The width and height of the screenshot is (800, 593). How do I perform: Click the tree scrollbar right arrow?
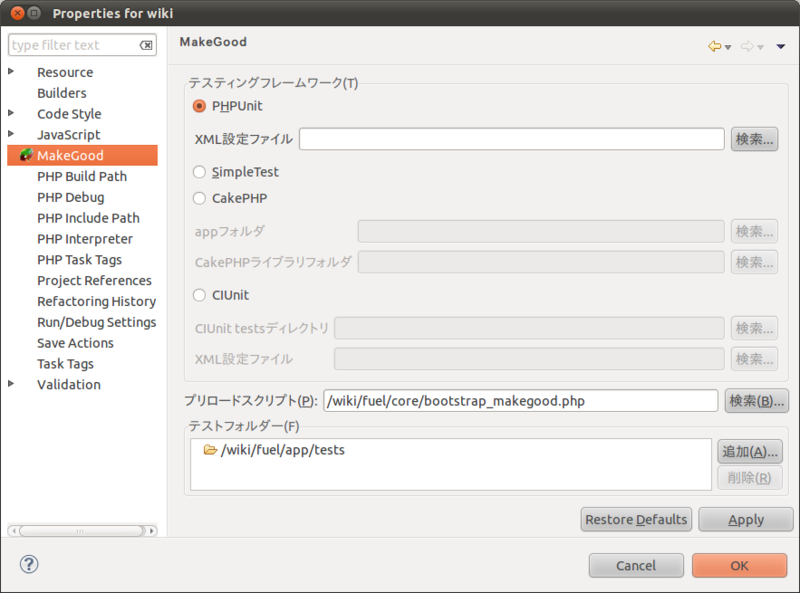pyautogui.click(x=152, y=531)
